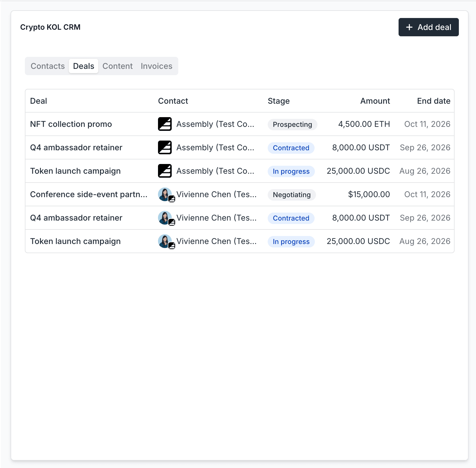Click Oct 11, 2026 in NFT promo row

(427, 124)
